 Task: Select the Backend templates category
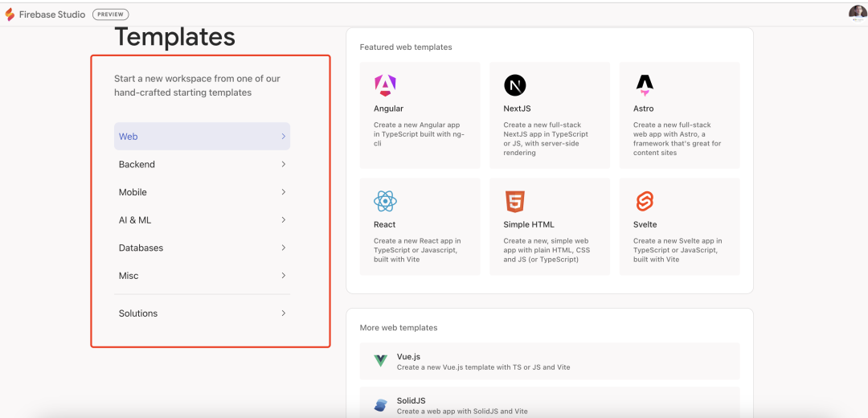click(202, 165)
